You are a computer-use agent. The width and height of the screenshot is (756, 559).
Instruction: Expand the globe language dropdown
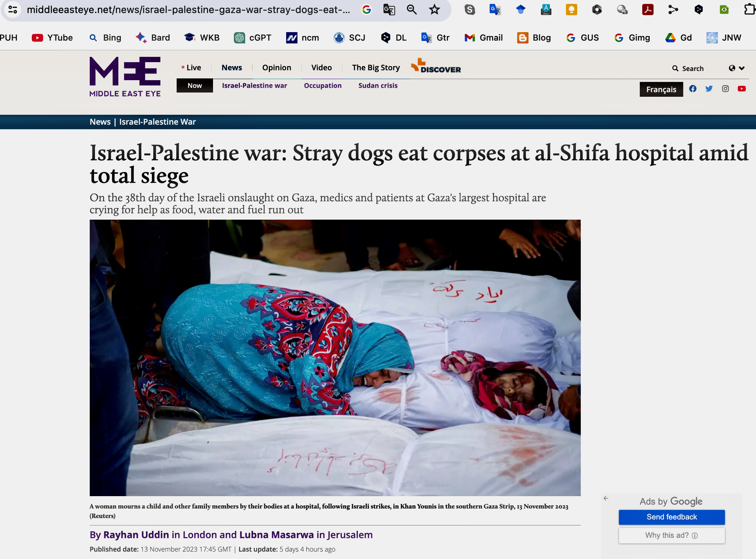[x=737, y=68]
